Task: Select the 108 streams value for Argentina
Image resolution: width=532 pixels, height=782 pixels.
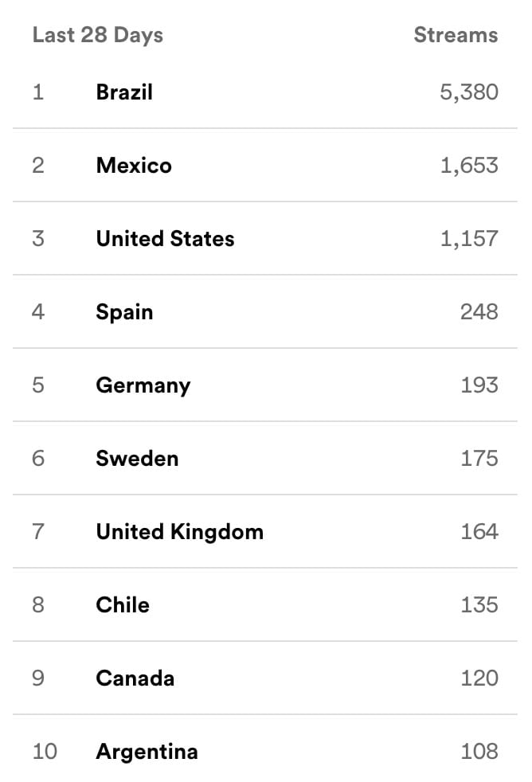Action: [479, 752]
